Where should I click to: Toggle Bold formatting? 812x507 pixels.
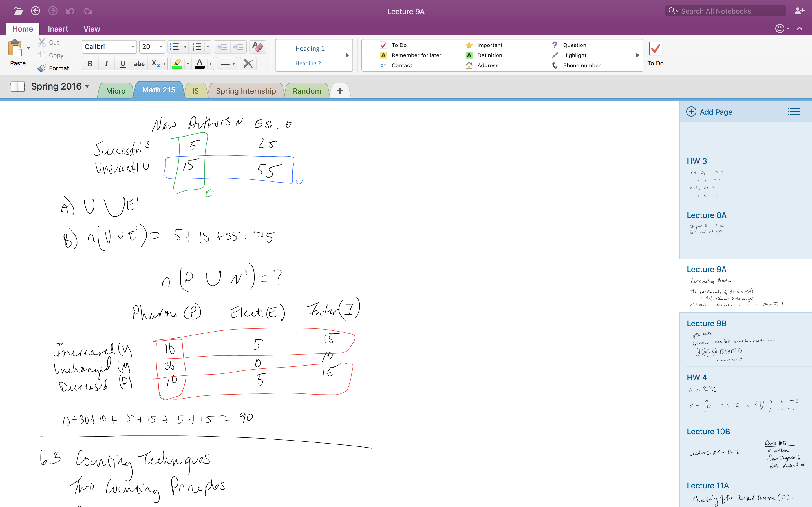pyautogui.click(x=90, y=63)
